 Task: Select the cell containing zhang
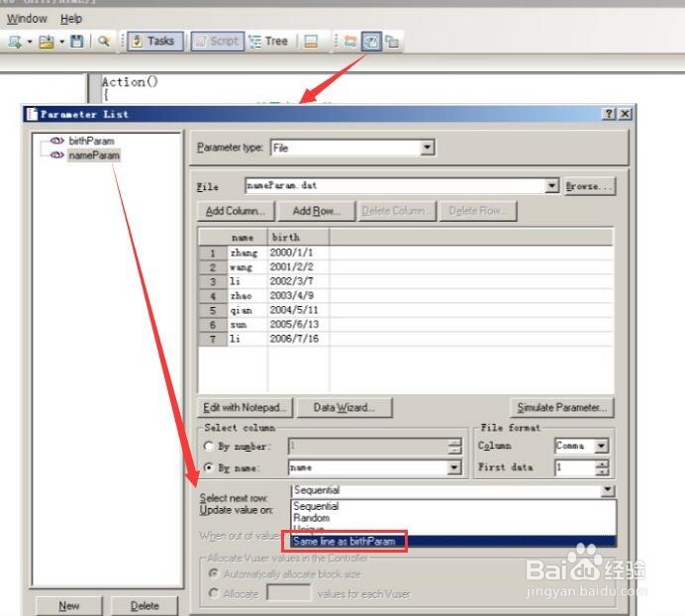[x=247, y=253]
